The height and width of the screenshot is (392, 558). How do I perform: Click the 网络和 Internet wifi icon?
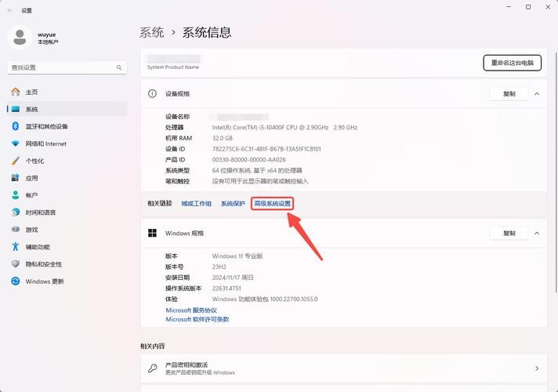point(16,143)
